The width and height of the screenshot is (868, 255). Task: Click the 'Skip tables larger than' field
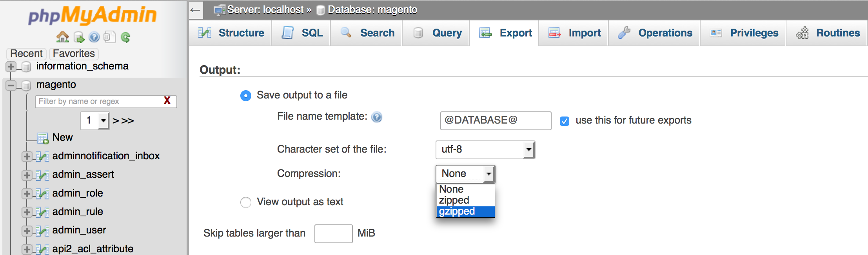[x=333, y=233]
